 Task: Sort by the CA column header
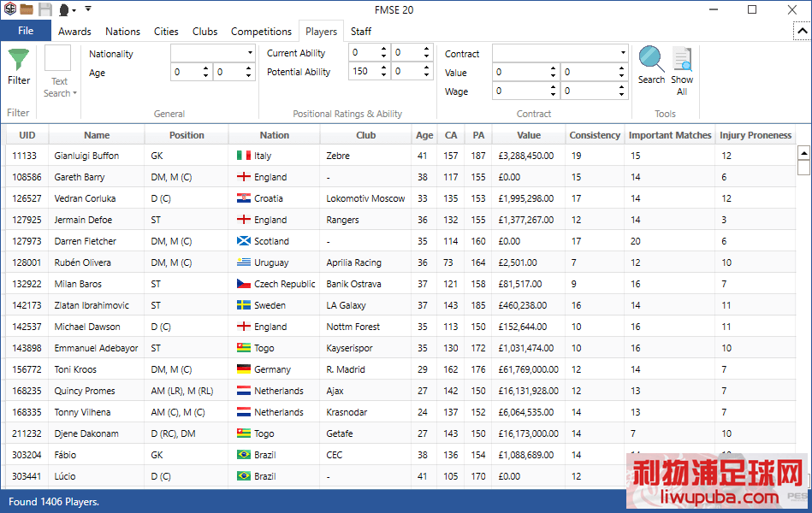pos(451,135)
